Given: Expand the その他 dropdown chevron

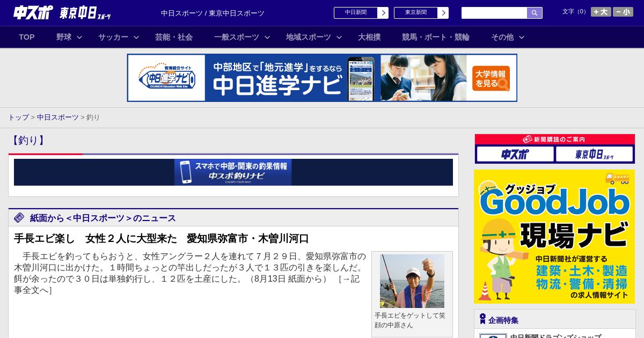Looking at the screenshot, I should pyautogui.click(x=522, y=37).
